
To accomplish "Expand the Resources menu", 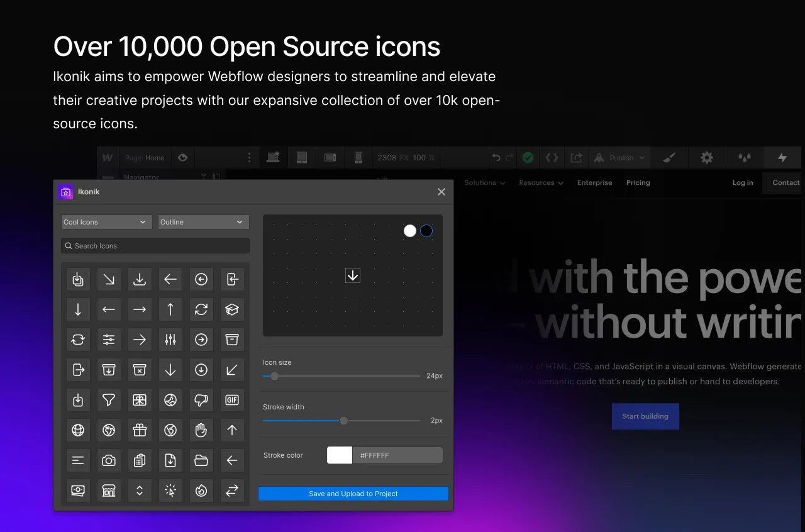I will pyautogui.click(x=541, y=183).
